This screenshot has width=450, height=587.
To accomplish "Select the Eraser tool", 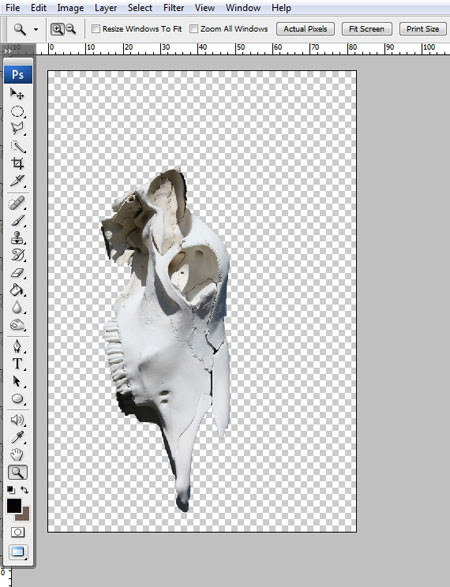I will click(17, 273).
